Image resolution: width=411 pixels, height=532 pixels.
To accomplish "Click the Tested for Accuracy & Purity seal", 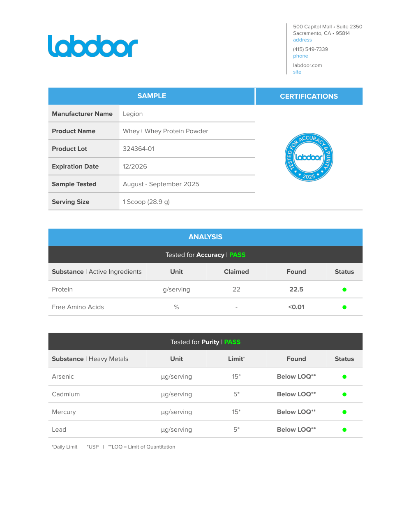I will click(x=309, y=157).
